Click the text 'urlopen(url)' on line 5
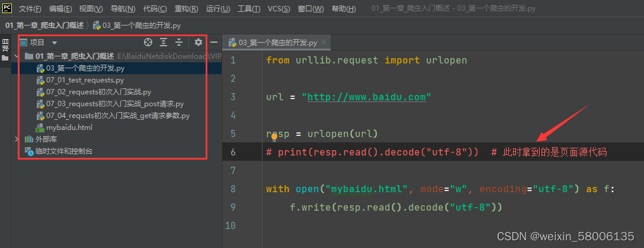 (x=342, y=133)
